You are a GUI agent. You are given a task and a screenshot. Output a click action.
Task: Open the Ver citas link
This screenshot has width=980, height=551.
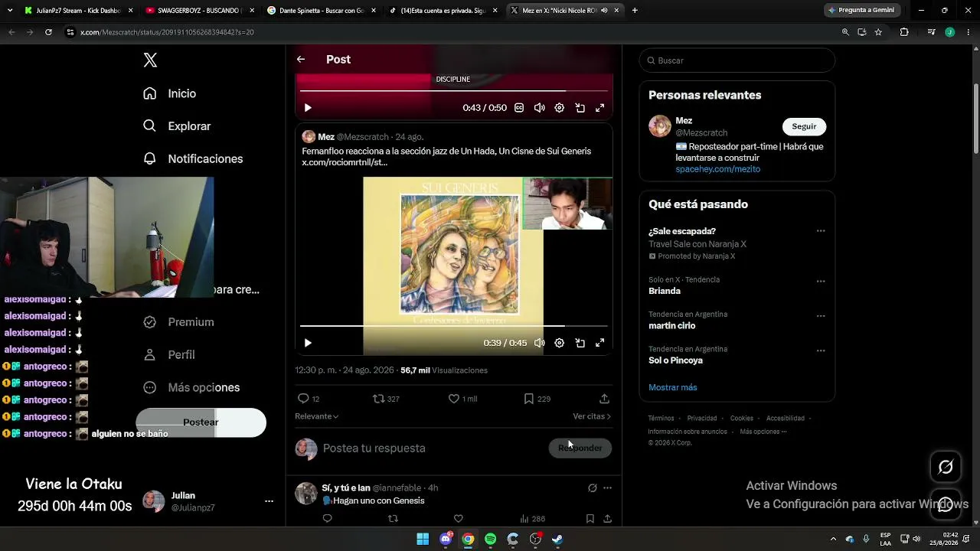(592, 416)
